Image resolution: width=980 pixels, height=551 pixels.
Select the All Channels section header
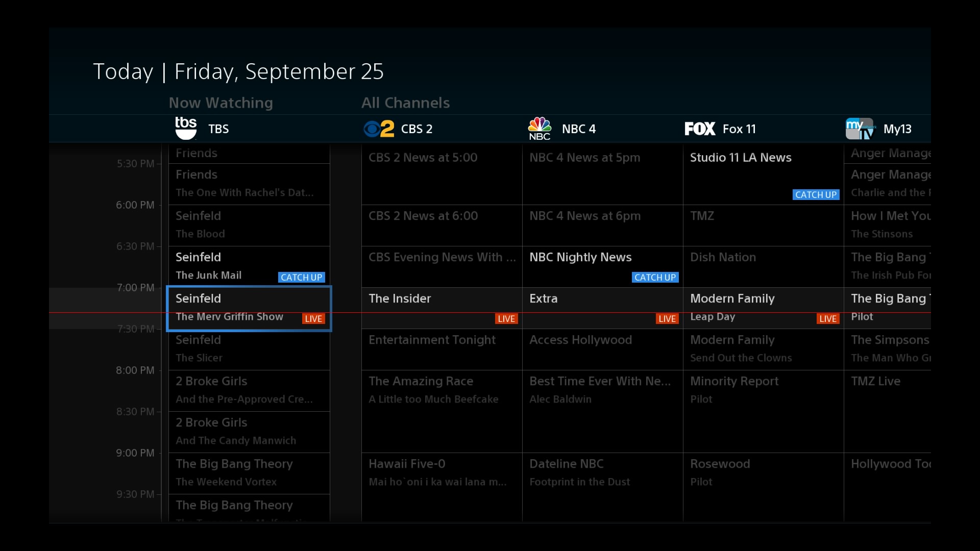pos(406,103)
